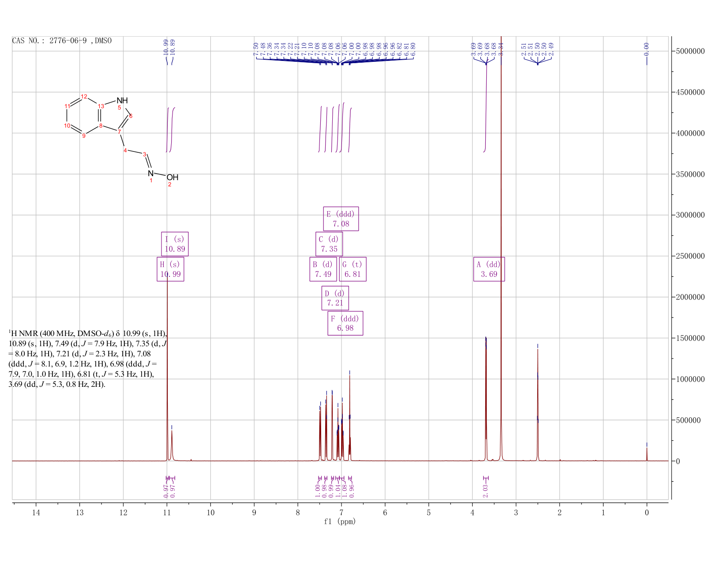Click the CAS NO. 2776-06-9 title text
Image resolution: width=728 pixels, height=563 pixels.
pos(62,41)
